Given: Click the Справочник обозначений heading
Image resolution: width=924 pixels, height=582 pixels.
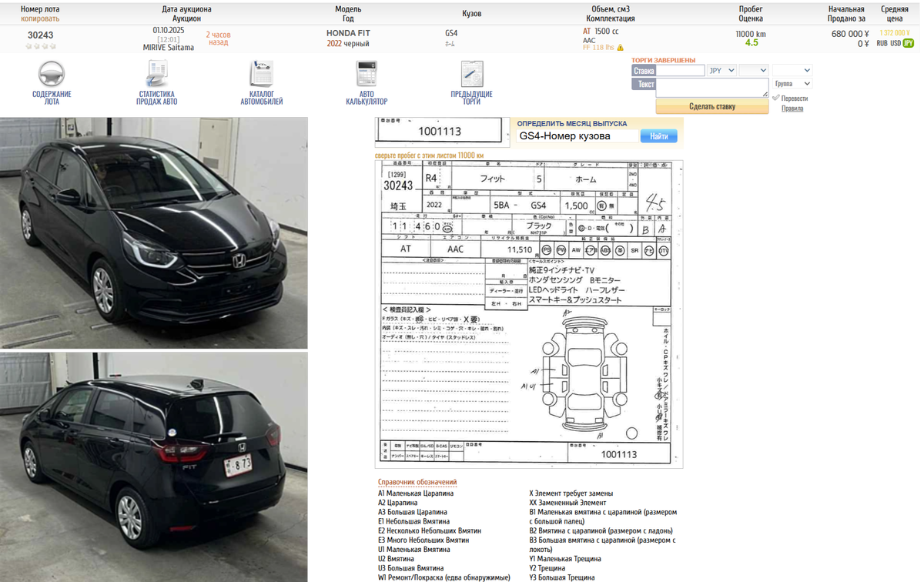Looking at the screenshot, I should pyautogui.click(x=417, y=483).
